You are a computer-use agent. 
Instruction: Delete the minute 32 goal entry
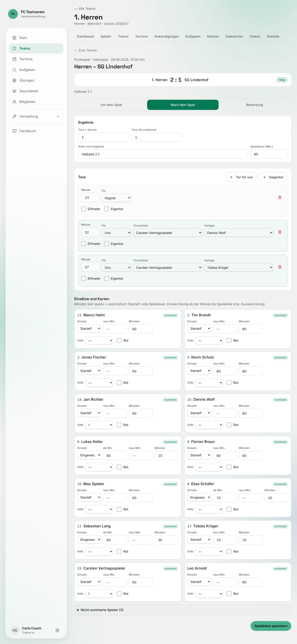coord(280,232)
